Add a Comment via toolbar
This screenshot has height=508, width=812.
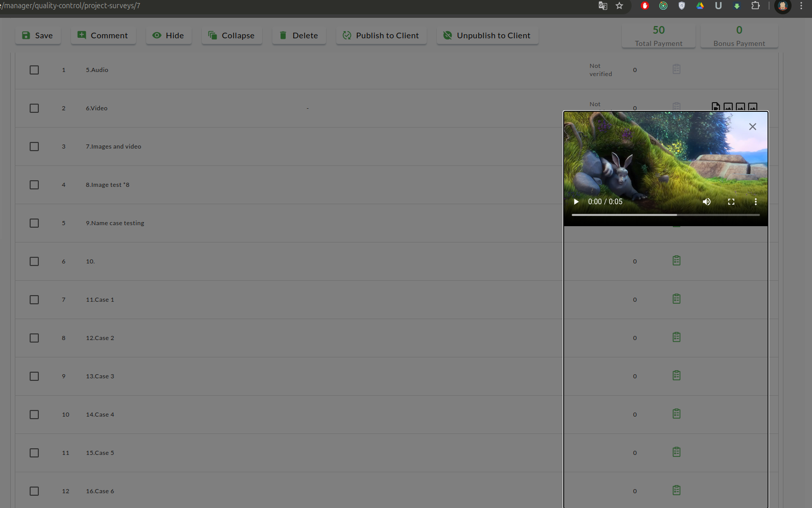(x=103, y=35)
